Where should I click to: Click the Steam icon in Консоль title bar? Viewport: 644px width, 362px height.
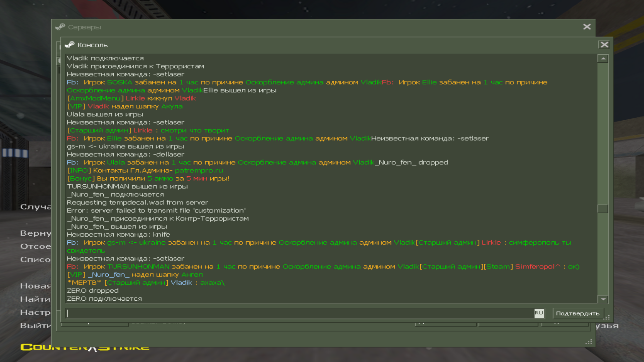69,45
